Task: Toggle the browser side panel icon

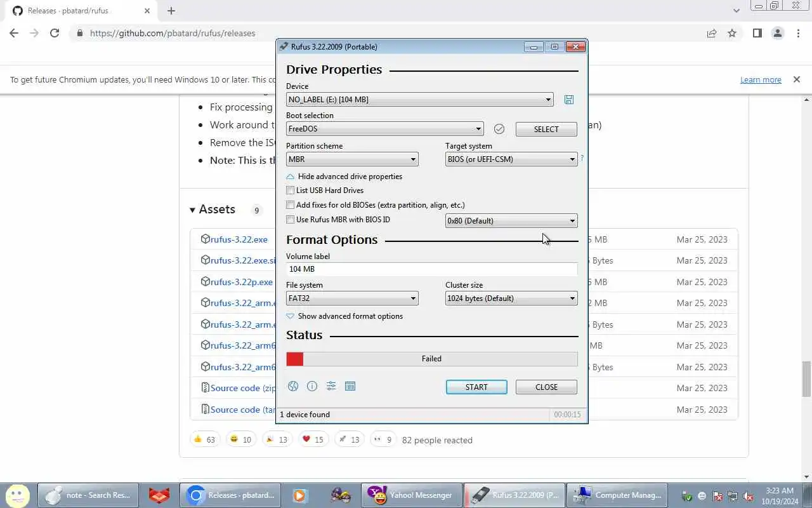Action: click(x=757, y=33)
